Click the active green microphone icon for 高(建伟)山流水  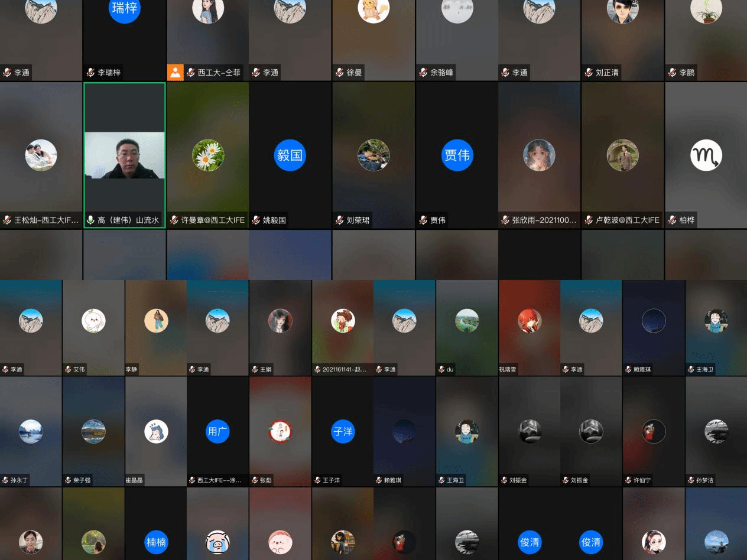(x=90, y=220)
